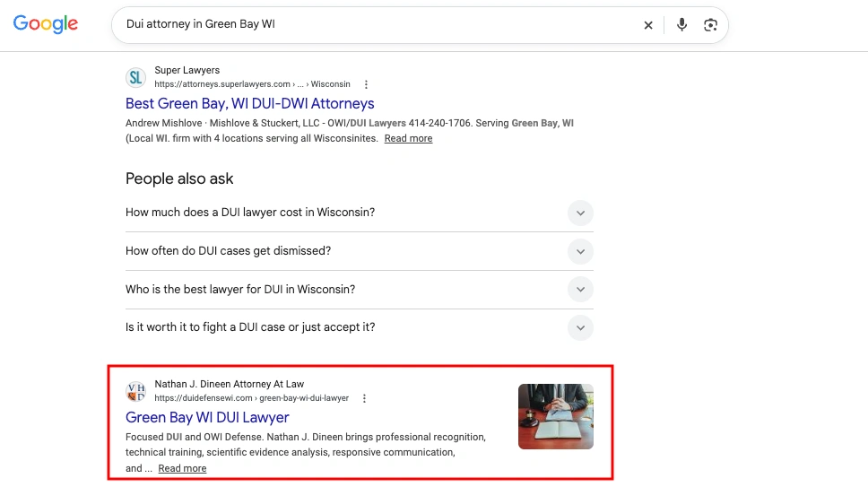This screenshot has height=487, width=868.
Task: Click the Super Lawyers SL favicon
Action: [135, 77]
